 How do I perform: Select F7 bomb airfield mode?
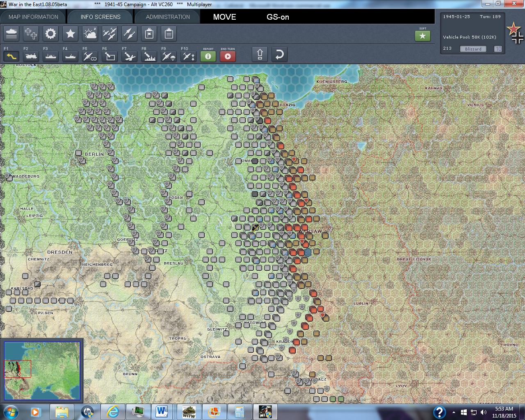pos(129,56)
